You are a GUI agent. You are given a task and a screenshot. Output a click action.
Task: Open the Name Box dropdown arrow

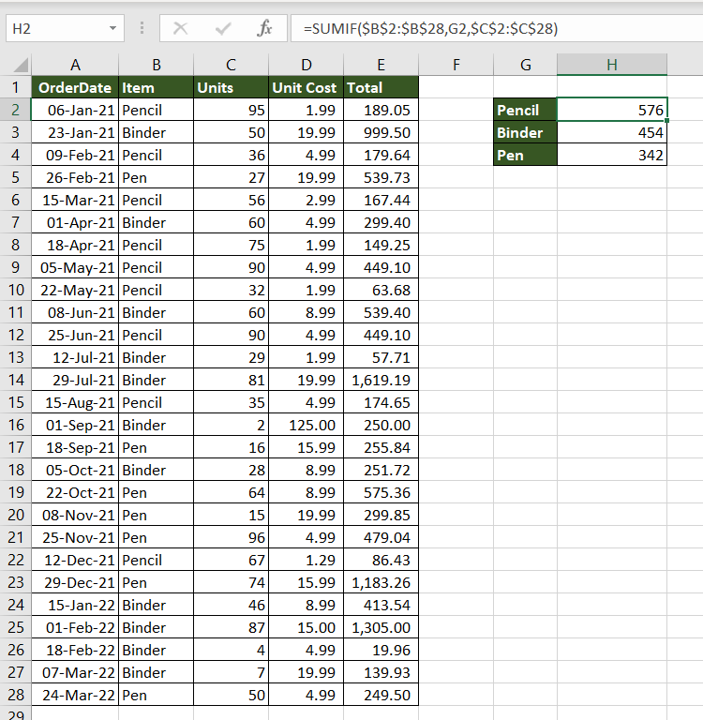[112, 29]
